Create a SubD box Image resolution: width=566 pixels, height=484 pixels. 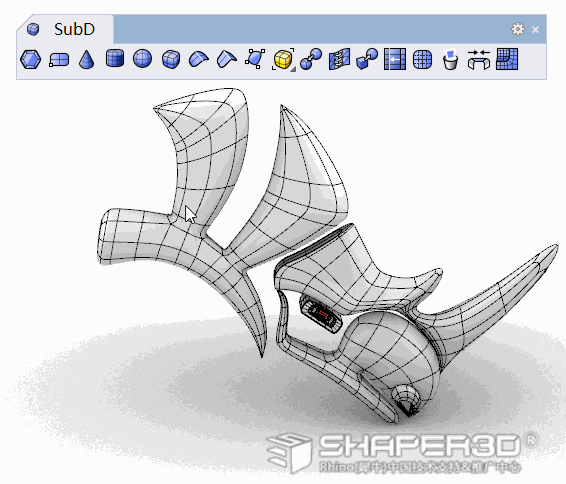pos(171,59)
